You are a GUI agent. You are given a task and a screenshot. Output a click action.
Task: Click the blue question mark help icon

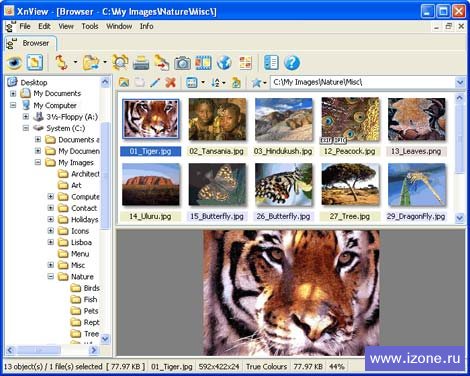point(292,63)
